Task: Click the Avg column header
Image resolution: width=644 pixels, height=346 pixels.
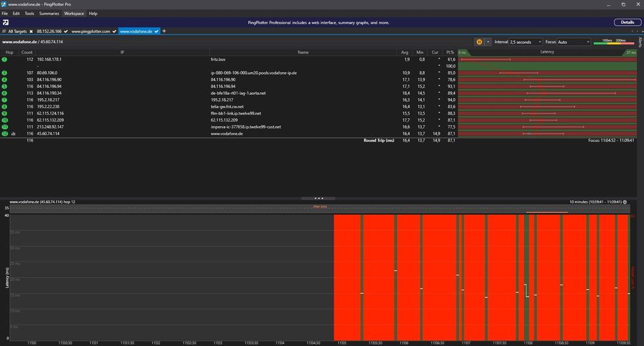Action: pyautogui.click(x=405, y=52)
